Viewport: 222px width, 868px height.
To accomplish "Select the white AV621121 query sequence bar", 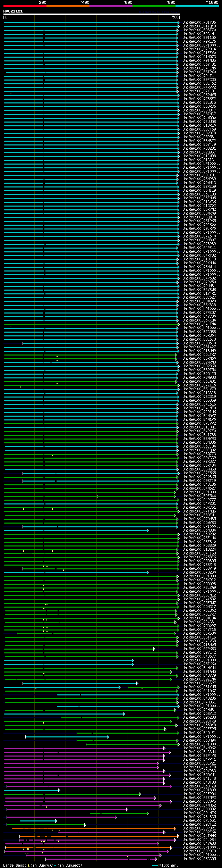I will [x=92, y=14].
